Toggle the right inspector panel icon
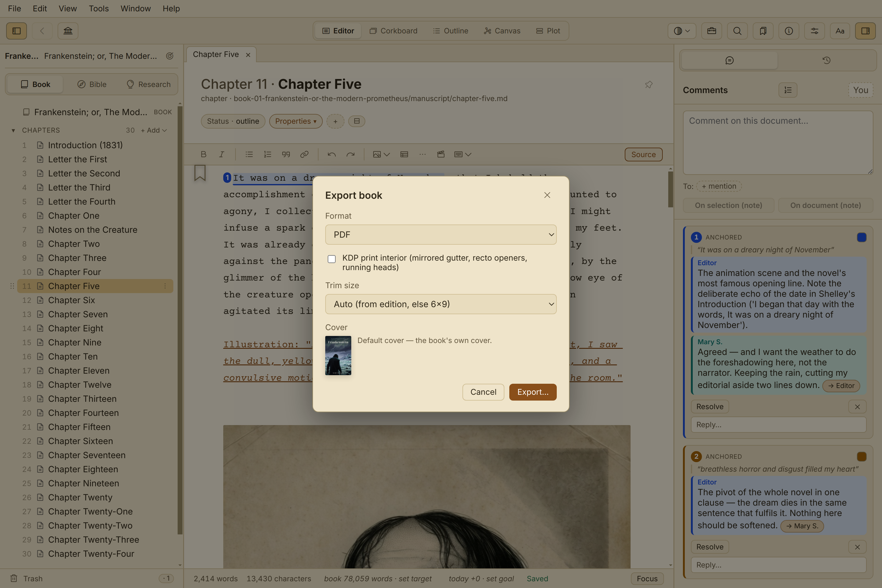The height and width of the screenshot is (588, 882). pyautogui.click(x=865, y=31)
